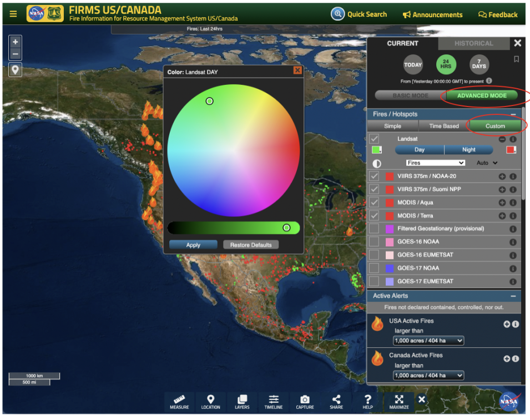This screenshot has width=530, height=420.
Task: Show info about the time range
Action: click(x=489, y=81)
